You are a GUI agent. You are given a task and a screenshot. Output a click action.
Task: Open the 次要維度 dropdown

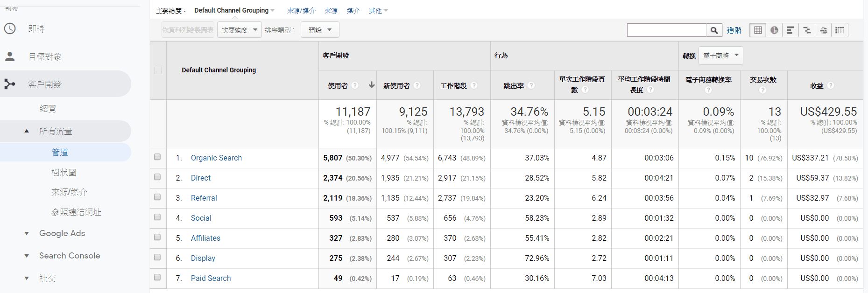pyautogui.click(x=239, y=30)
